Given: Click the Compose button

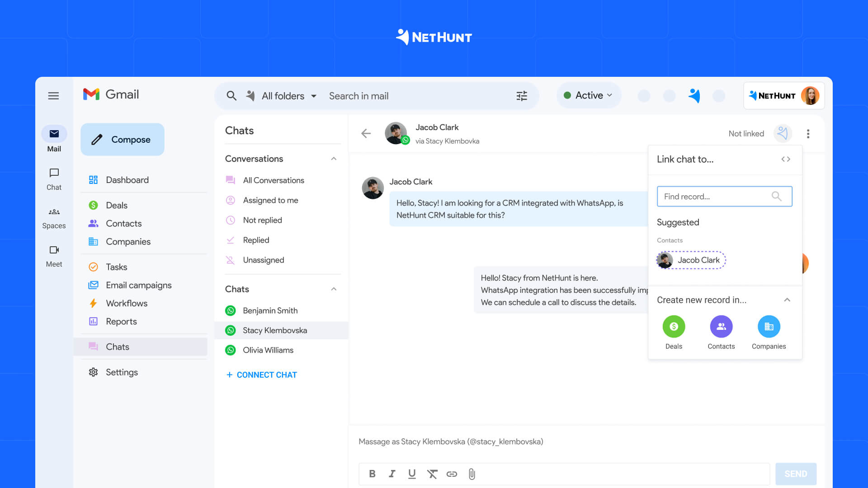Looking at the screenshot, I should tap(122, 140).
